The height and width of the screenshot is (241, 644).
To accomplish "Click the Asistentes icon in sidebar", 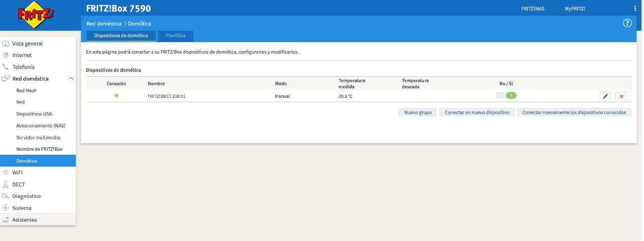I will 5,220.
